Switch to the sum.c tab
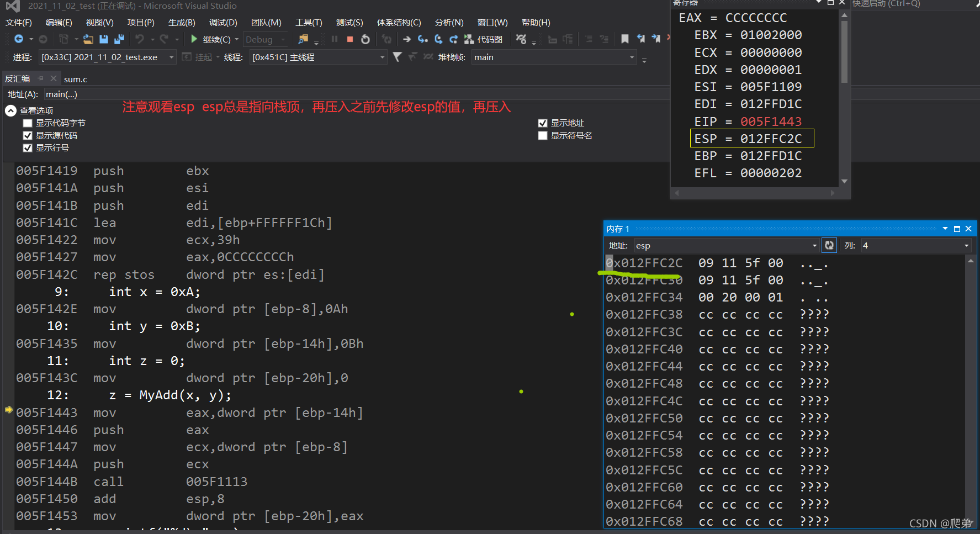Screen dimensions: 980x534 click(76, 79)
